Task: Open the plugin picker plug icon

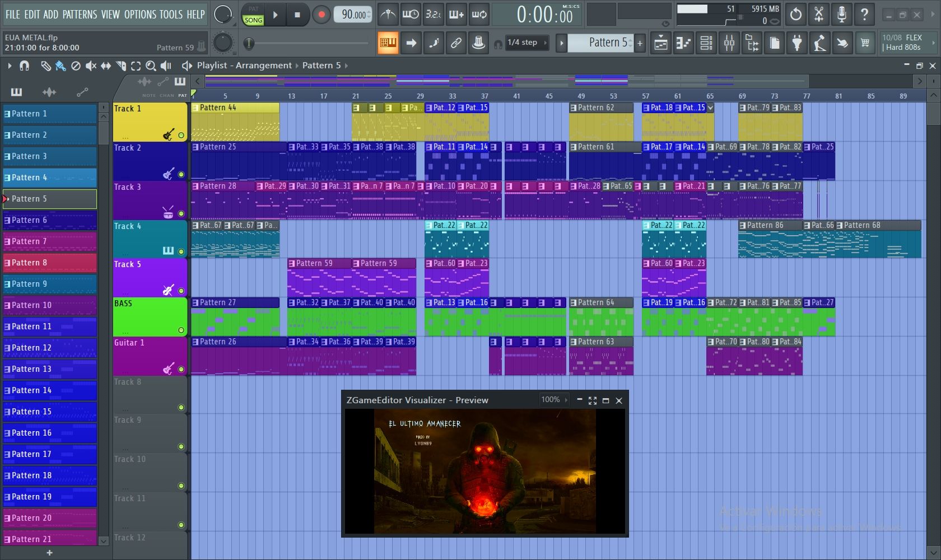Action: [x=796, y=43]
